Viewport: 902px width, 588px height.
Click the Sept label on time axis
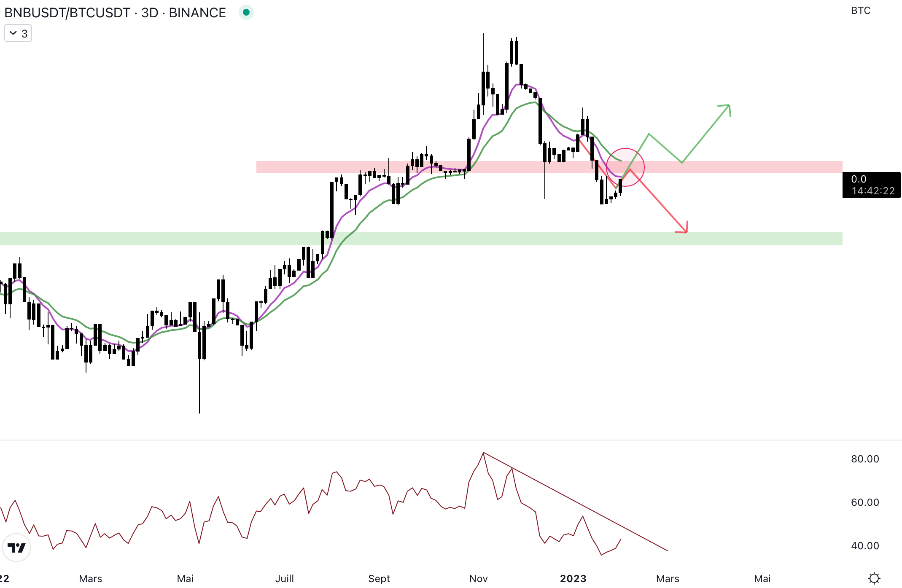[379, 578]
